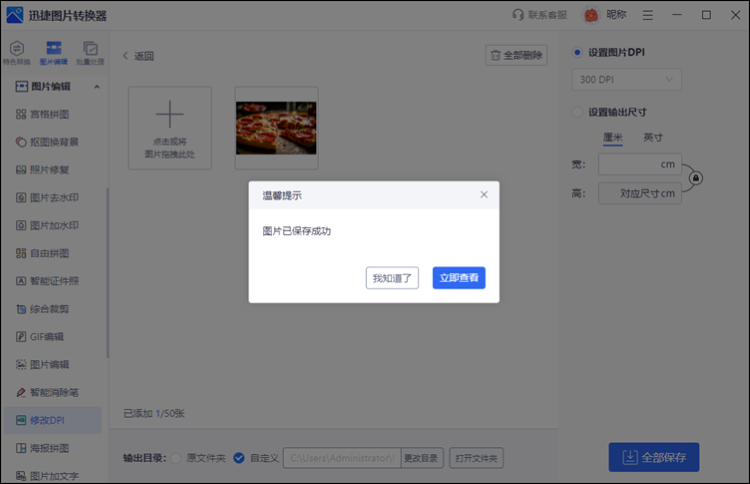Click the 全部保存 button
The width and height of the screenshot is (750, 484).
coord(654,457)
